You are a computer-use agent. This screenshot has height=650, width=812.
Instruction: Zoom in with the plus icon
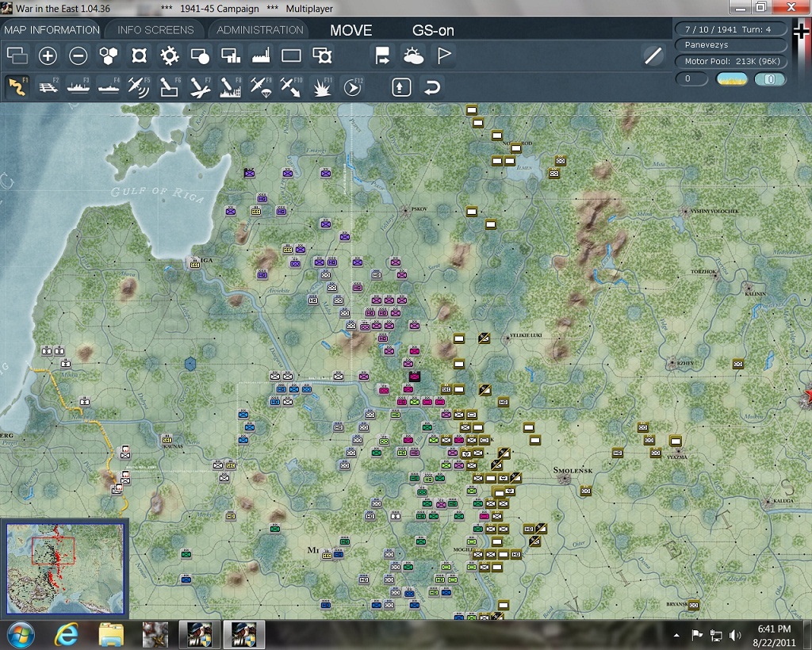(x=48, y=55)
